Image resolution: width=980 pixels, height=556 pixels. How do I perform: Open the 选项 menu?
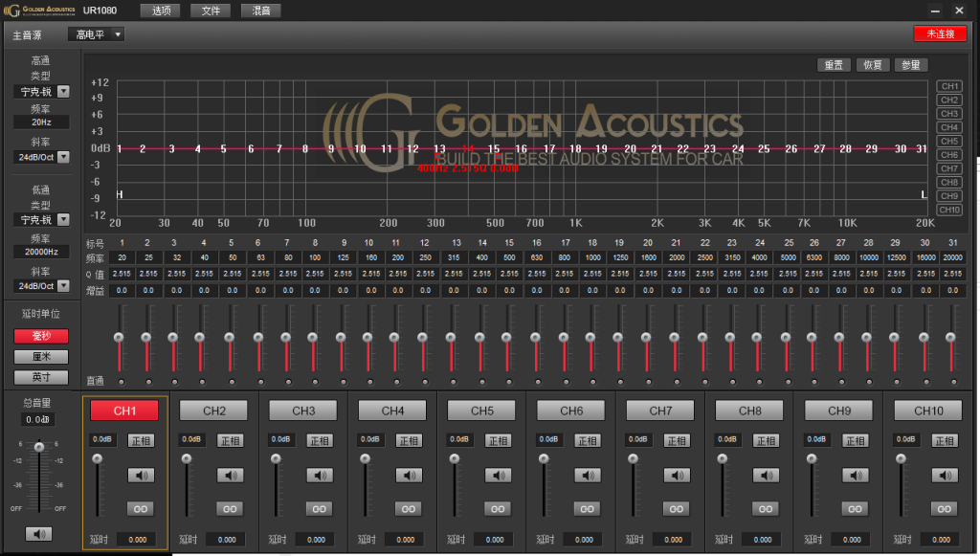coord(161,11)
